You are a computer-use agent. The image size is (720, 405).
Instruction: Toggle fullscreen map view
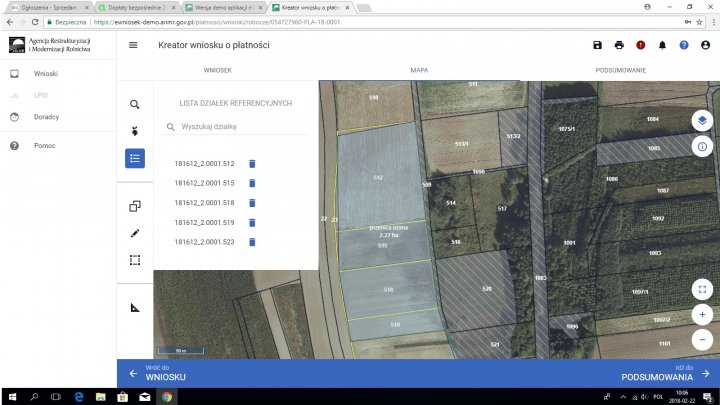point(702,289)
